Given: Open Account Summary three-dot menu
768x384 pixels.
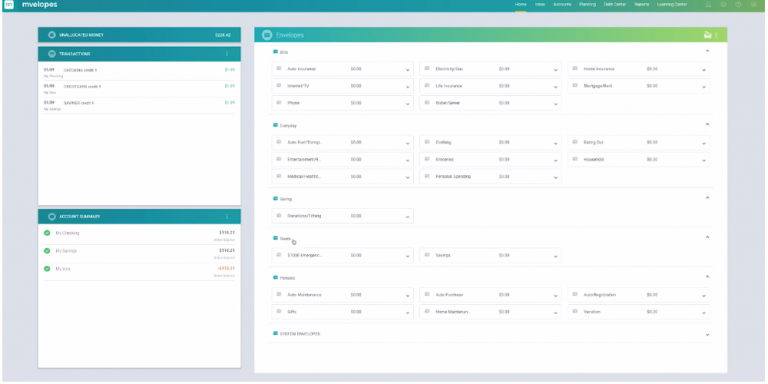Looking at the screenshot, I should [227, 216].
